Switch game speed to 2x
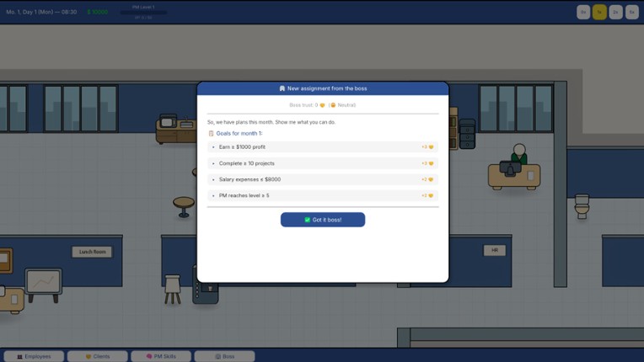This screenshot has height=362, width=644. (615, 13)
